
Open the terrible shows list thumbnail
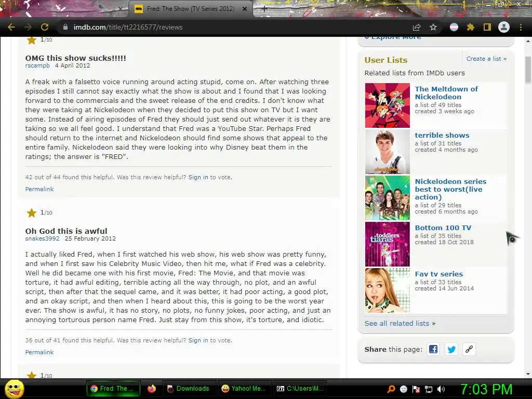[388, 152]
